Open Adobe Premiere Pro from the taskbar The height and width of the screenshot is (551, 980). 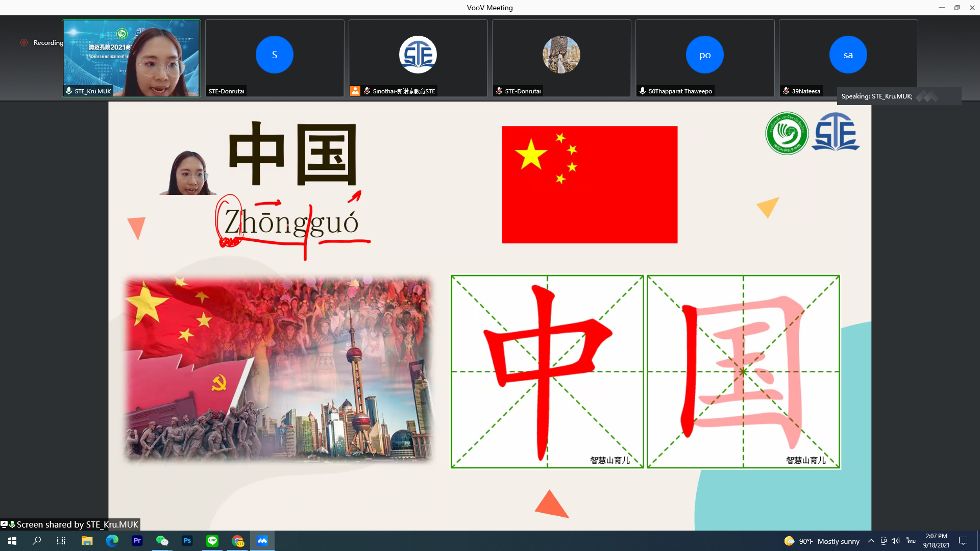pos(137,541)
